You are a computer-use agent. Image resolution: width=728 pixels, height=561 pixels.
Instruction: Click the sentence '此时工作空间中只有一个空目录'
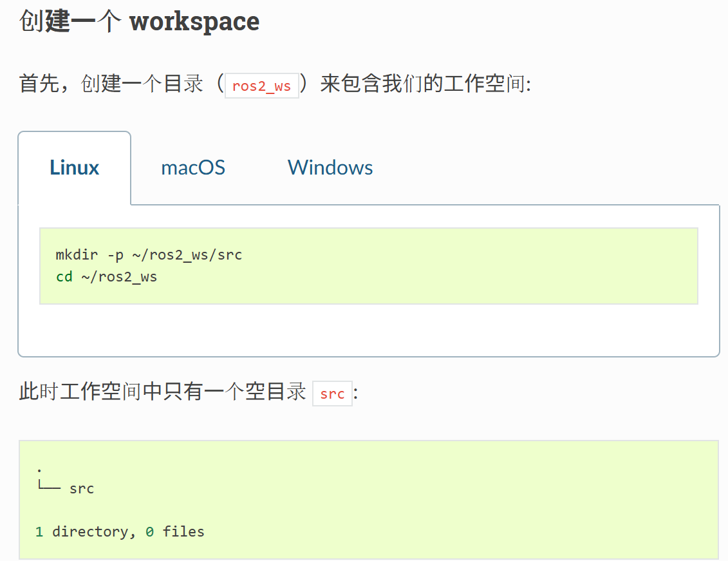(162, 392)
